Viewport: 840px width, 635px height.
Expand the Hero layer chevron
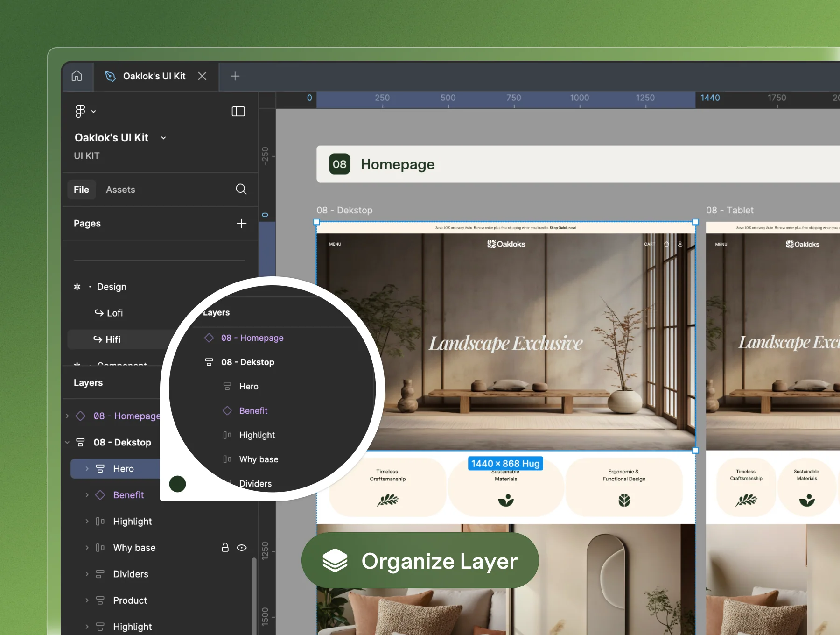coord(87,468)
